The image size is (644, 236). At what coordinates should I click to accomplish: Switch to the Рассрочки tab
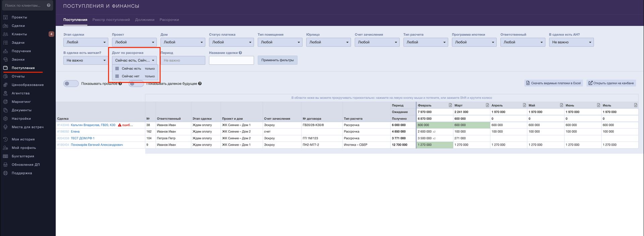(x=169, y=20)
